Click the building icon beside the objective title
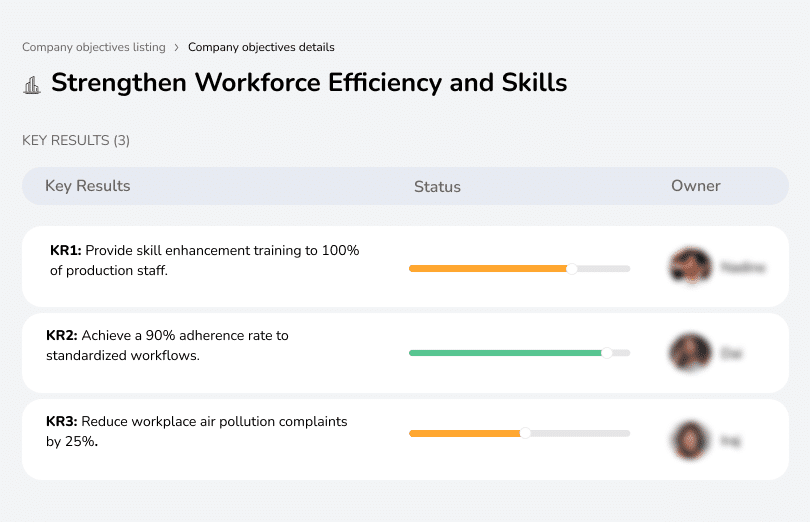The image size is (810, 522). (32, 85)
